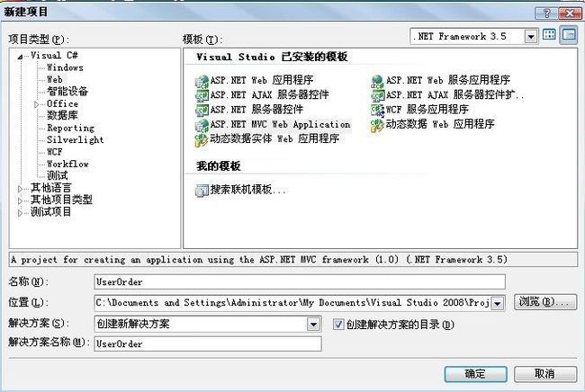The image size is (585, 392).
Task: Expand the Office tree node
Action: [x=37, y=104]
